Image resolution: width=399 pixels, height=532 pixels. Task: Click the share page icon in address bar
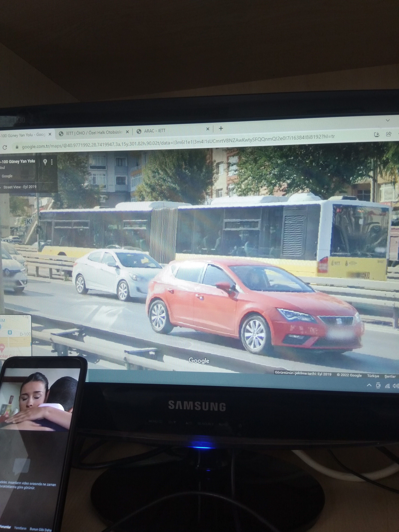pos(388,134)
